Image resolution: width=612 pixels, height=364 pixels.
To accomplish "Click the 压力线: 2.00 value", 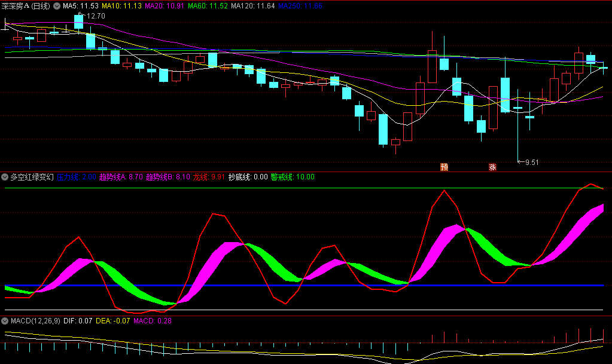I will tap(77, 177).
